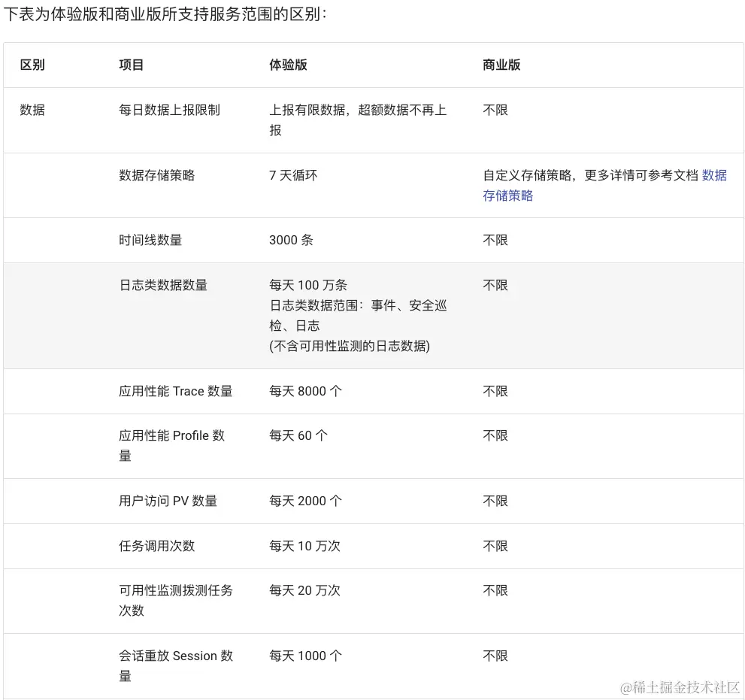The image size is (745, 700).
Task: Click the 每日数据上报限制 row label
Action: tap(169, 110)
